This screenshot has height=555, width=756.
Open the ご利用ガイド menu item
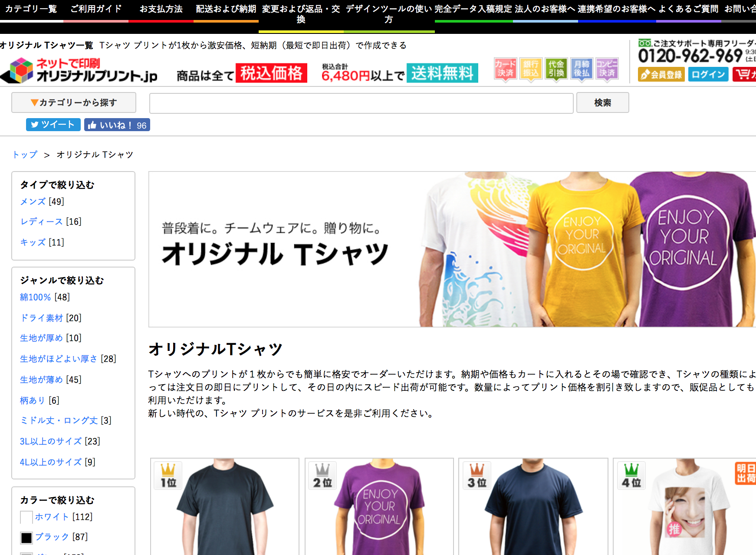(x=96, y=9)
